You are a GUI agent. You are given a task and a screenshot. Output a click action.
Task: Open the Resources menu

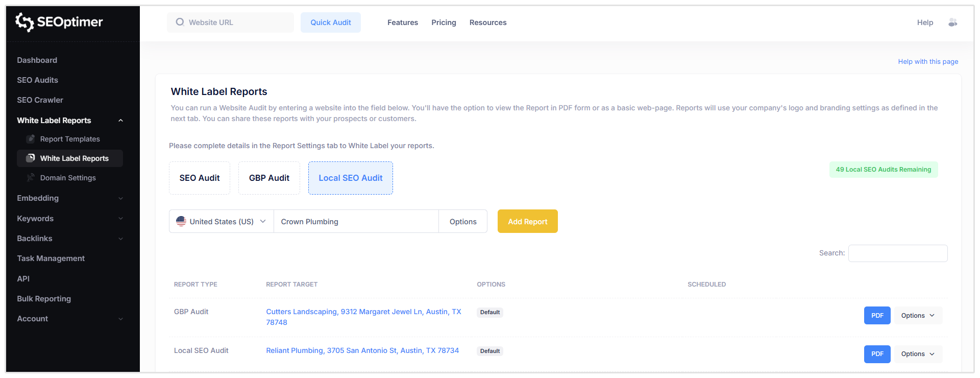pyautogui.click(x=488, y=22)
